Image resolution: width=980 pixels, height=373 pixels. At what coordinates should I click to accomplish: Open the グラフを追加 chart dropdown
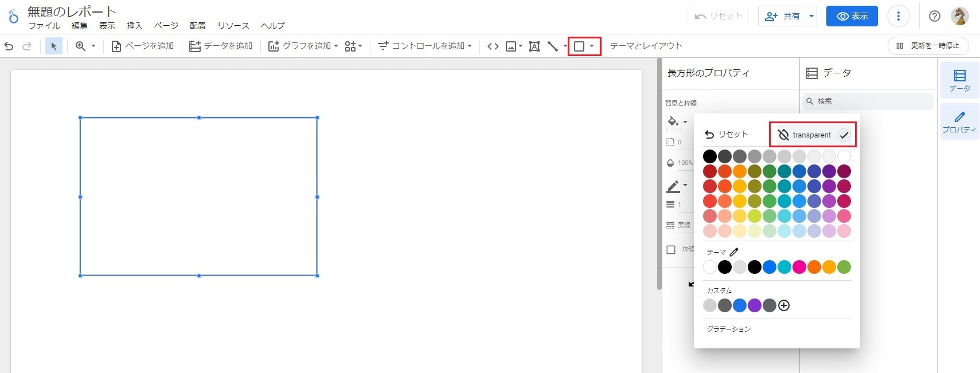(303, 46)
